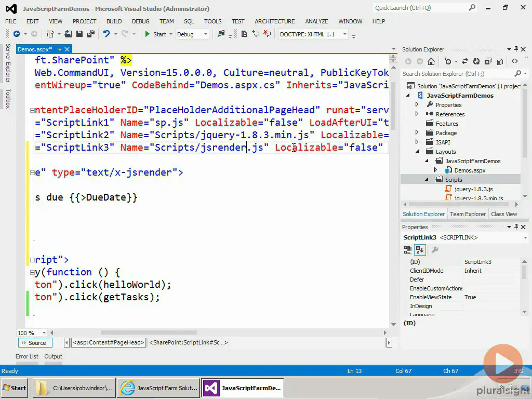Select jquery-1.8.3.js in Solution Explorer

(473, 189)
